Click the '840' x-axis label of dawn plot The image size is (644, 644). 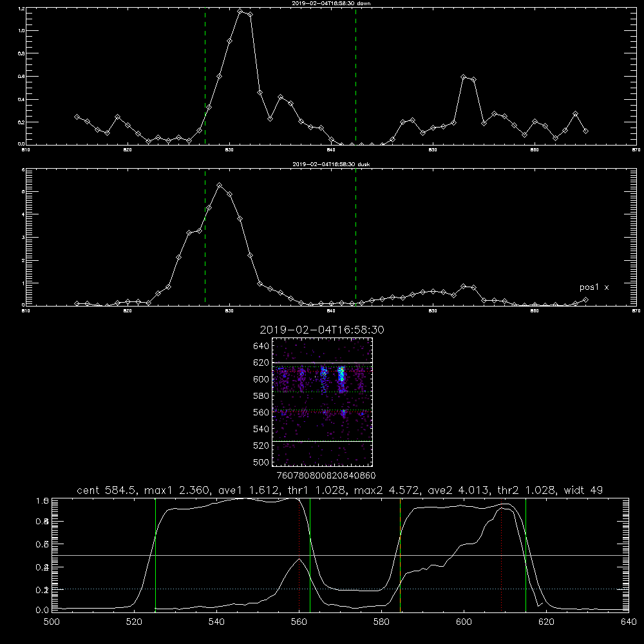tap(331, 150)
